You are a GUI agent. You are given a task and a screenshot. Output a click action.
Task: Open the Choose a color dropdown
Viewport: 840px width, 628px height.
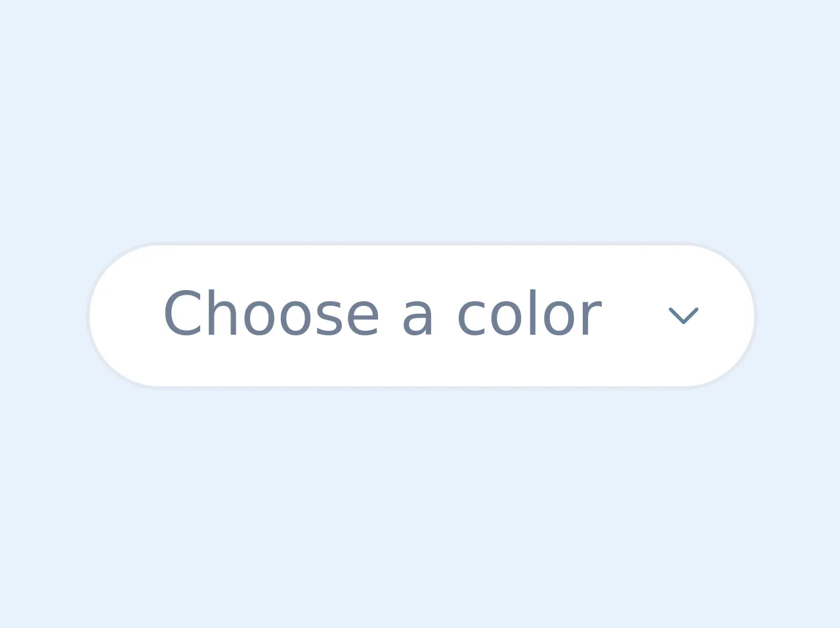pos(421,316)
